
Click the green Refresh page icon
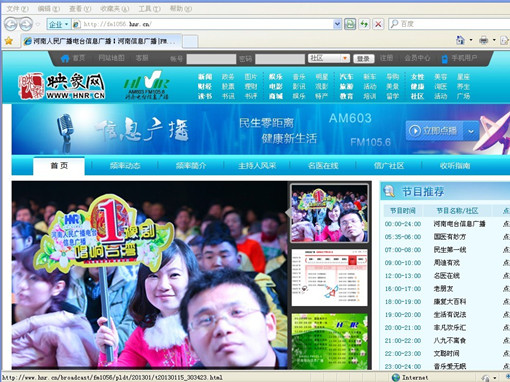pyautogui.click(x=364, y=24)
